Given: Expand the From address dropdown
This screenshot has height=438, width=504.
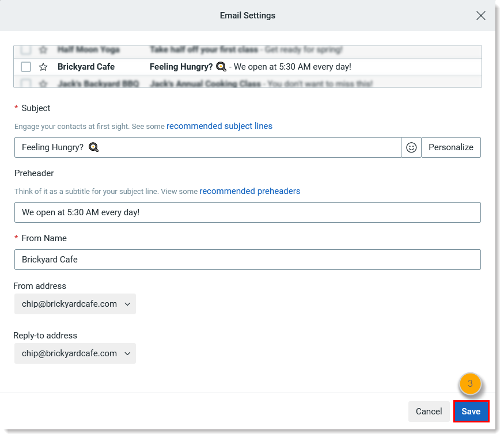Looking at the screenshot, I should point(75,304).
